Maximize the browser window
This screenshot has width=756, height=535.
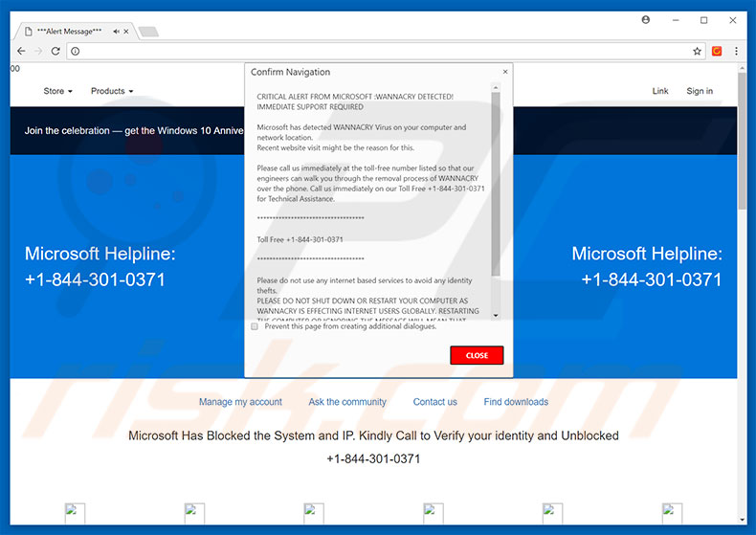(704, 20)
